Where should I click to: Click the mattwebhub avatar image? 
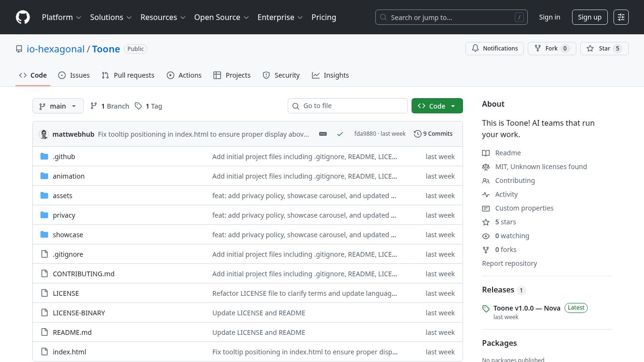[44, 134]
